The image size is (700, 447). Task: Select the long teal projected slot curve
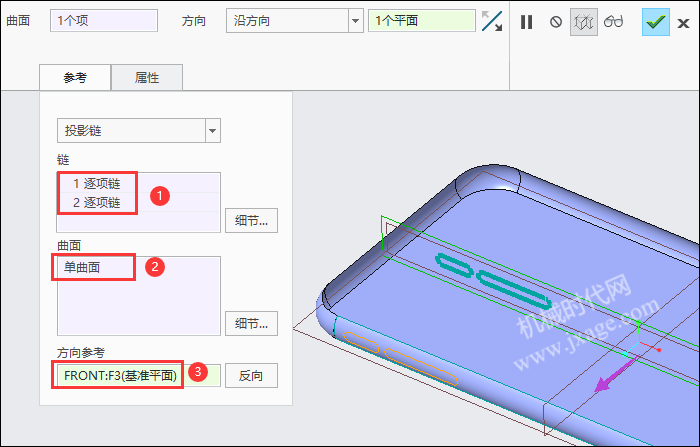pyautogui.click(x=514, y=290)
